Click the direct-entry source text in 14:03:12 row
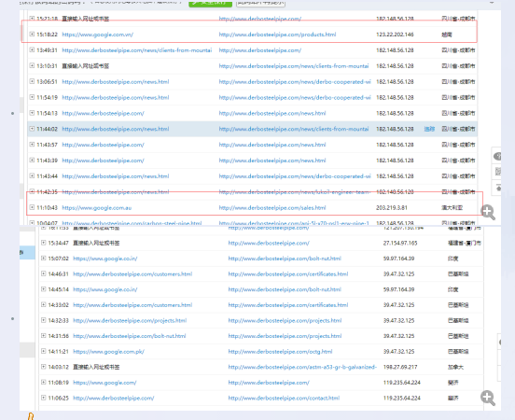The width and height of the screenshot is (515, 420). coord(96,367)
